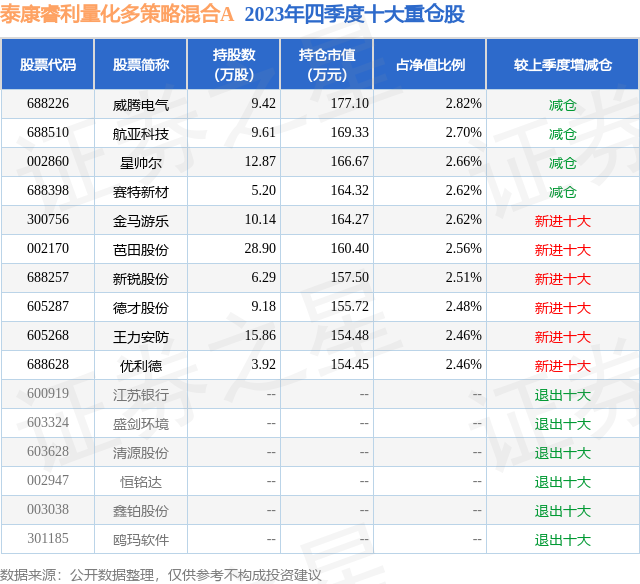Image resolution: width=640 pixels, height=584 pixels.
Task: Click the 2023年四季度十大重仓股 heading
Action: click(354, 15)
